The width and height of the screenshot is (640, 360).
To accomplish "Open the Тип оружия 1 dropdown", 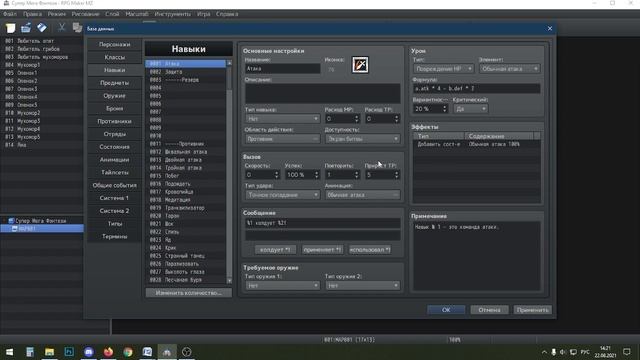I will pos(282,286).
